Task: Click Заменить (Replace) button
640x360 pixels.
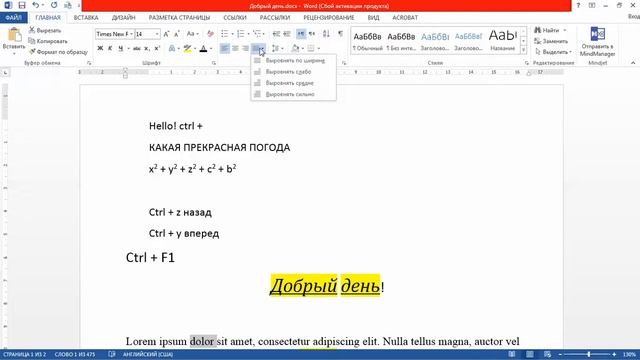Action: coord(551,41)
